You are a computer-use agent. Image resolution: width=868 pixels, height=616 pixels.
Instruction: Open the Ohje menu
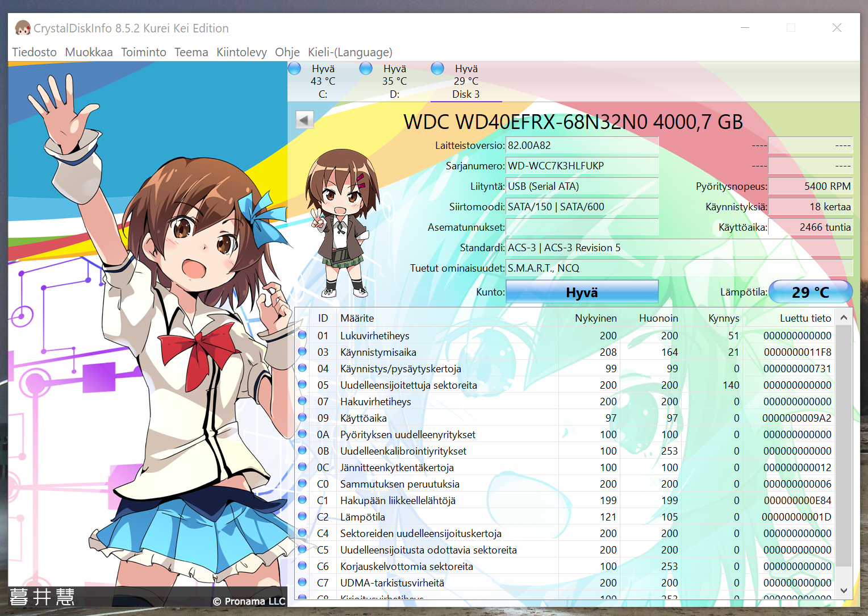coord(287,52)
